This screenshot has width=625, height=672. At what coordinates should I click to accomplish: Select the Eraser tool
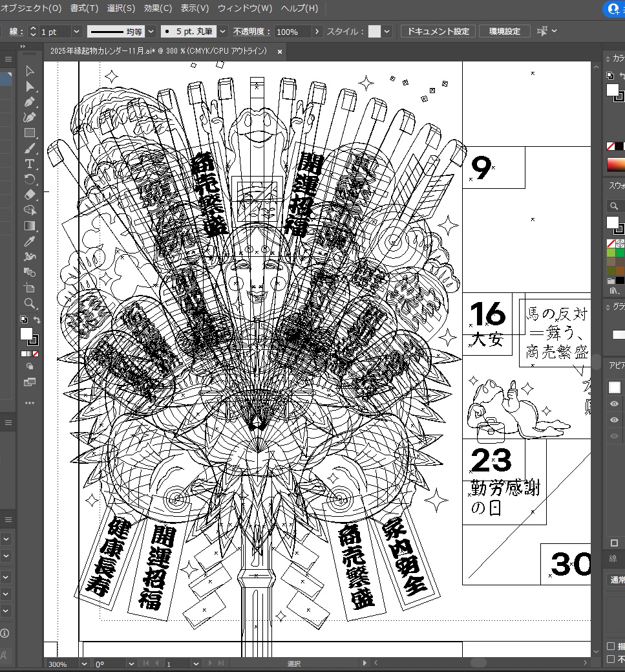point(30,195)
